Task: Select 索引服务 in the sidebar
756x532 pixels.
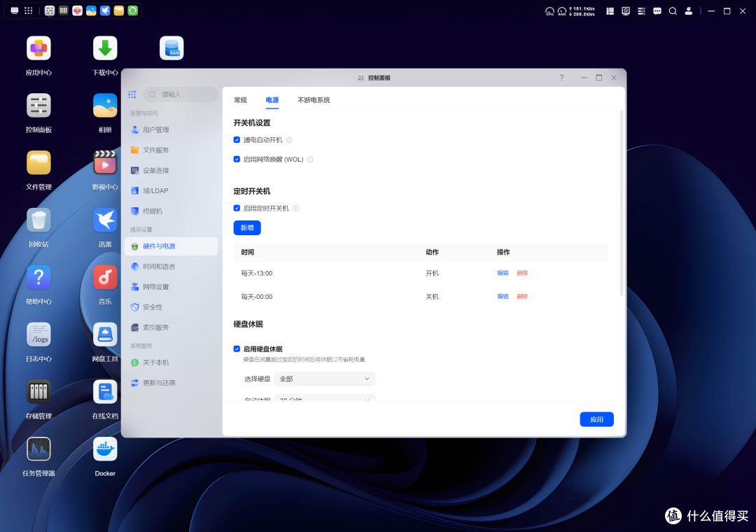Action: (171, 327)
